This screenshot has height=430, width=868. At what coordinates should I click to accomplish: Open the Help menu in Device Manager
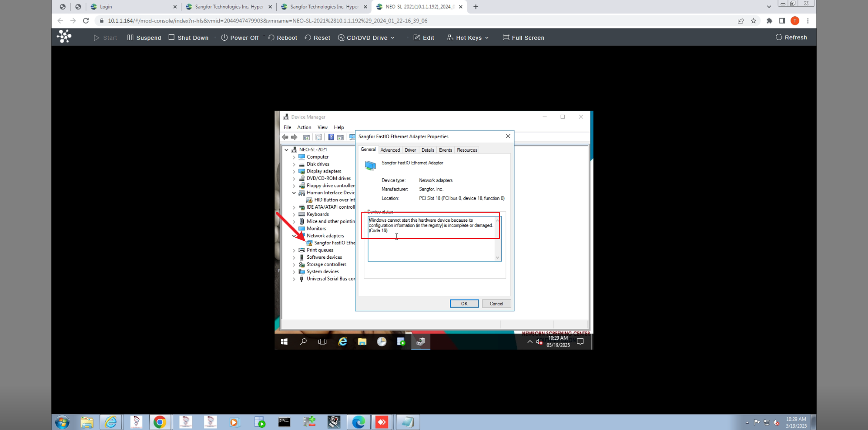click(339, 127)
